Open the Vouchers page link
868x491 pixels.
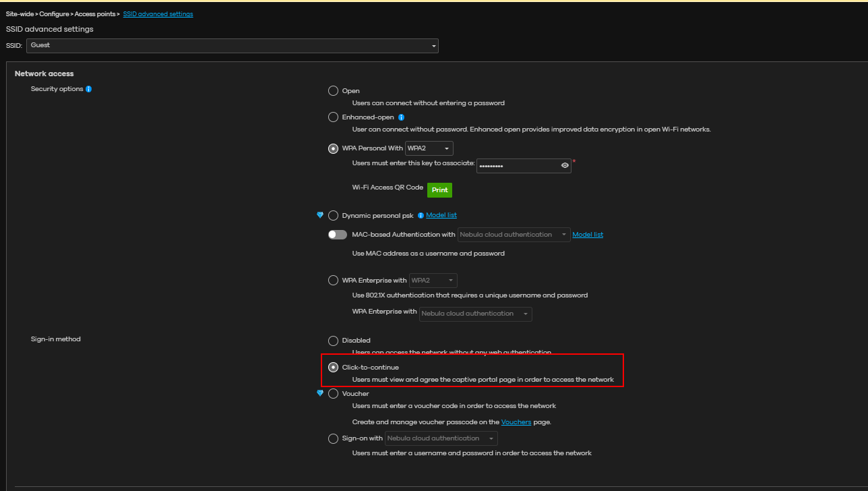516,422
